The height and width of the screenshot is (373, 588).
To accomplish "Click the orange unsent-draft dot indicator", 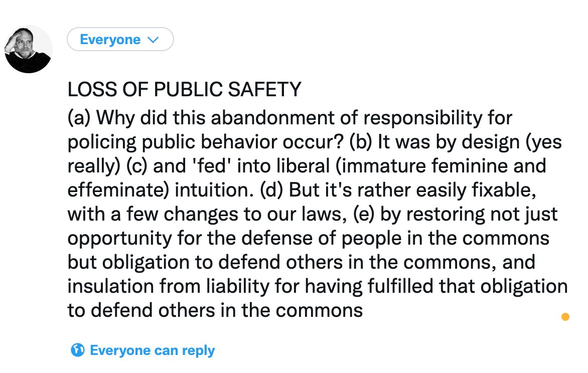I will coord(565,316).
